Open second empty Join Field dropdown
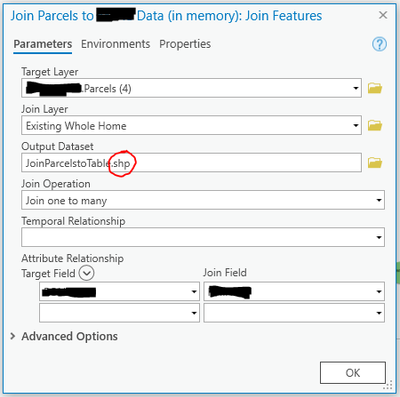Image resolution: width=400 pixels, height=397 pixels. tap(294, 313)
